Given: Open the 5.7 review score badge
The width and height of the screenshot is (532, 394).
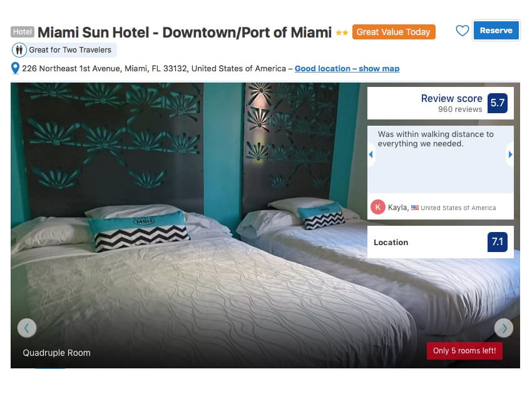Looking at the screenshot, I should [x=498, y=103].
